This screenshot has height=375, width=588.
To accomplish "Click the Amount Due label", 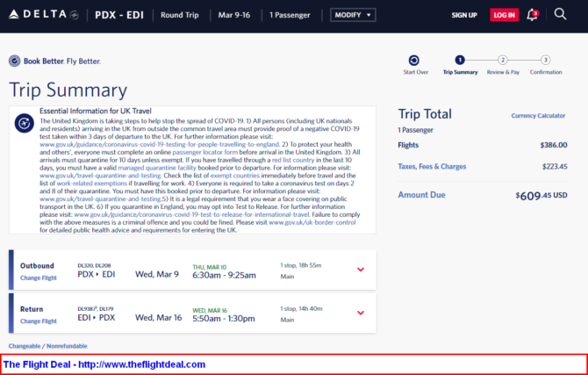I will pos(421,195).
